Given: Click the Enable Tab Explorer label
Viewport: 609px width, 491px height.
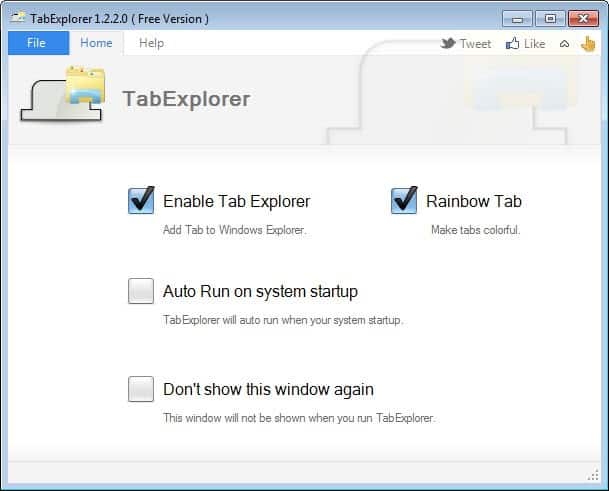Looking at the screenshot, I should click(x=236, y=201).
